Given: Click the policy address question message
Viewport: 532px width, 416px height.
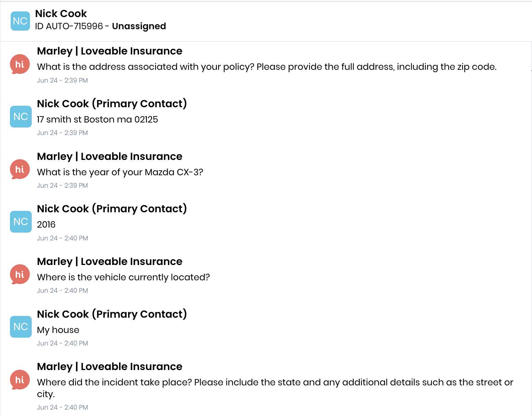Looking at the screenshot, I should [x=267, y=67].
